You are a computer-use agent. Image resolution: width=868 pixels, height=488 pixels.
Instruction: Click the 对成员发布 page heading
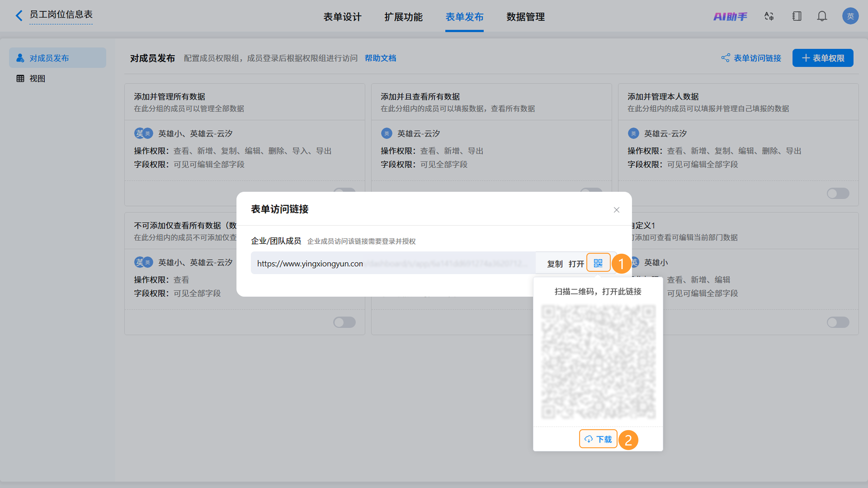pyautogui.click(x=152, y=58)
